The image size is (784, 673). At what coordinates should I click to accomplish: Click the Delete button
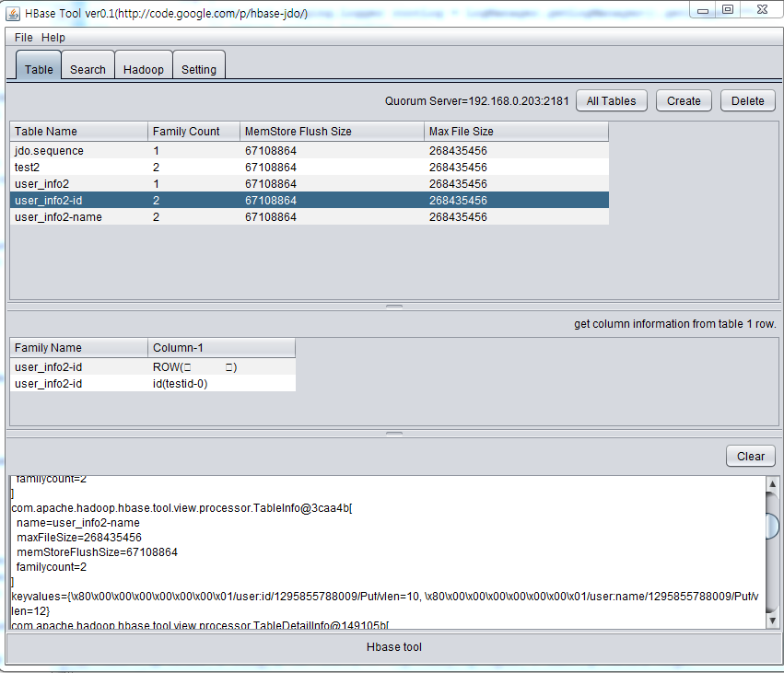click(747, 101)
